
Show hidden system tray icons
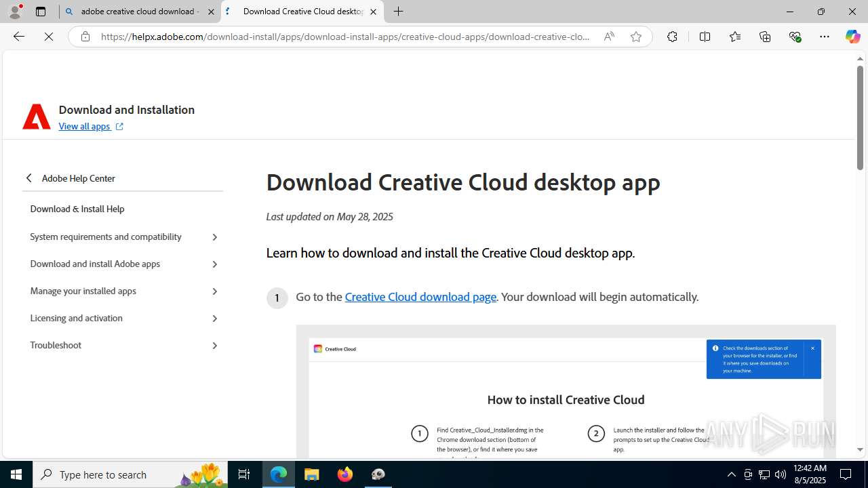(731, 474)
